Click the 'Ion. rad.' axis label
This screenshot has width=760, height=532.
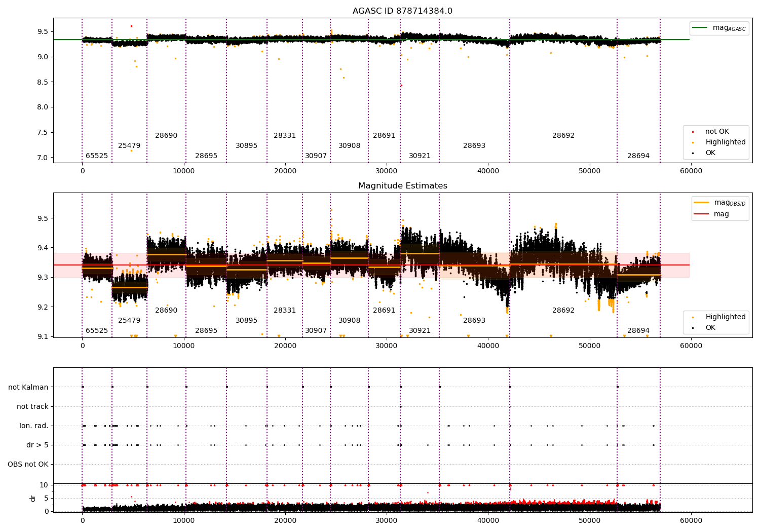pos(34,426)
